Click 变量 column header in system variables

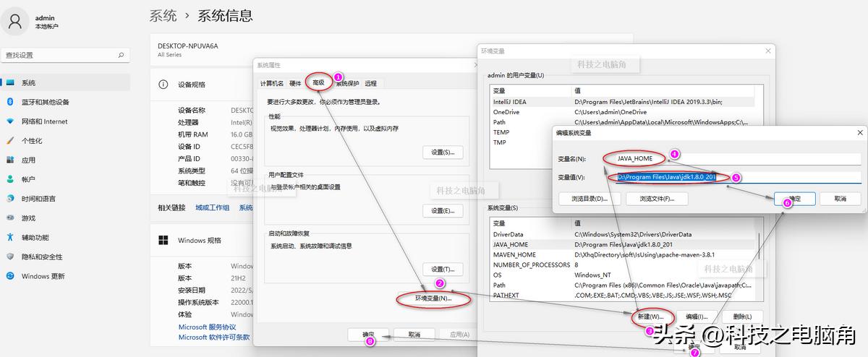[x=531, y=223]
